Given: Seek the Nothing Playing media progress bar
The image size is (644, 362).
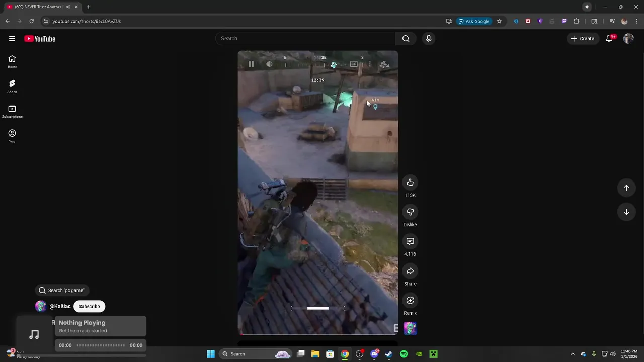Looking at the screenshot, I should pyautogui.click(x=101, y=345).
